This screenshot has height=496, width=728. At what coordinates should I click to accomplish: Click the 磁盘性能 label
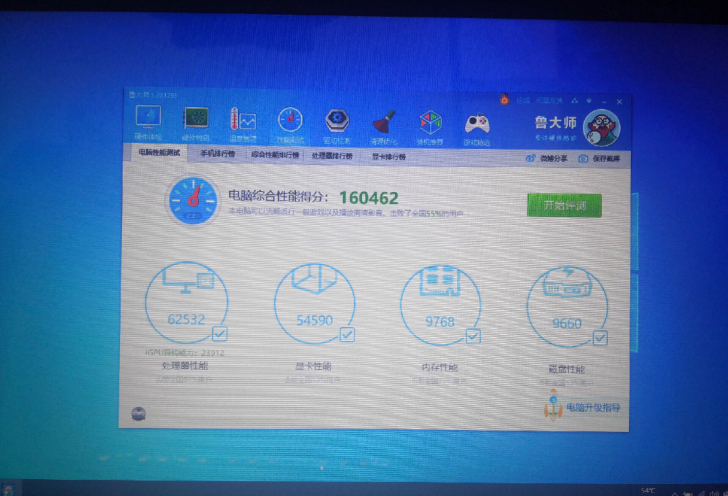[x=566, y=370]
